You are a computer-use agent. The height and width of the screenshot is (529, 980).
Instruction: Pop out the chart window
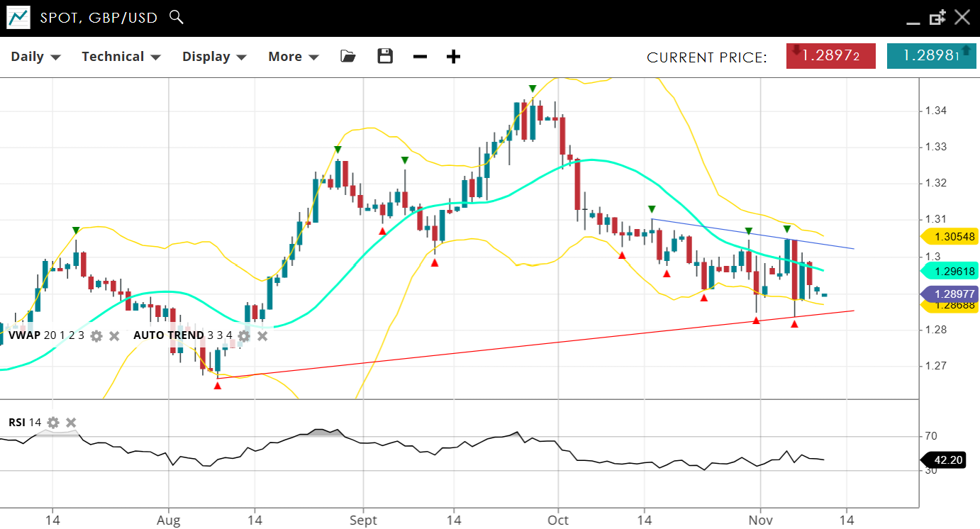[937, 18]
